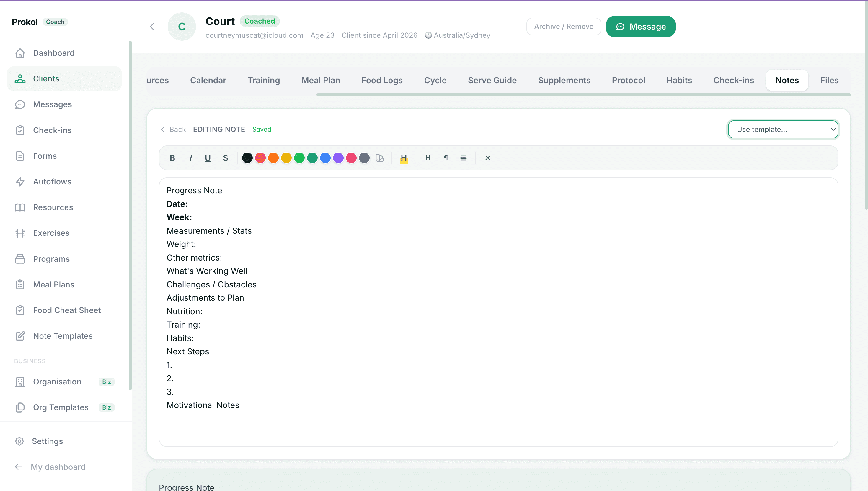Open Exercises in the sidebar

(x=64, y=233)
